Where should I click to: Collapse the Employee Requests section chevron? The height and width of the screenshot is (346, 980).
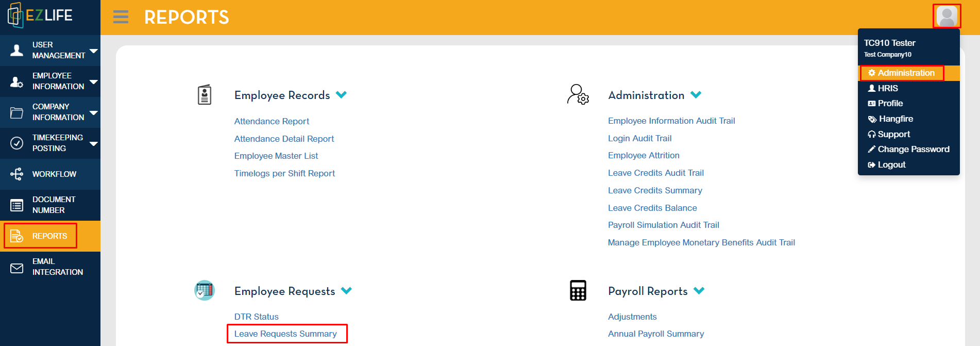click(346, 291)
